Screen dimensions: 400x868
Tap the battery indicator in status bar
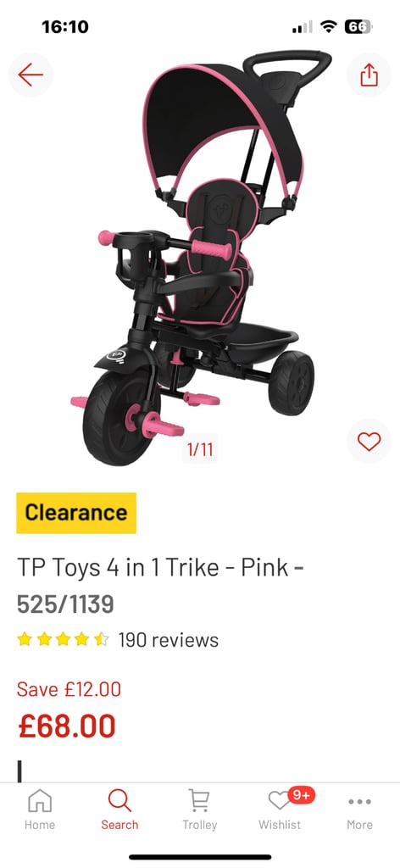point(358,26)
